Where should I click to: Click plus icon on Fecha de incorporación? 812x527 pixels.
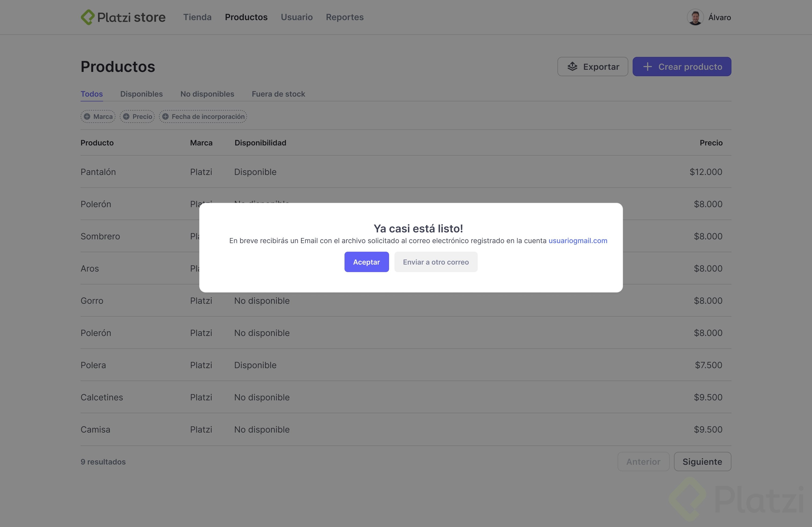point(165,116)
